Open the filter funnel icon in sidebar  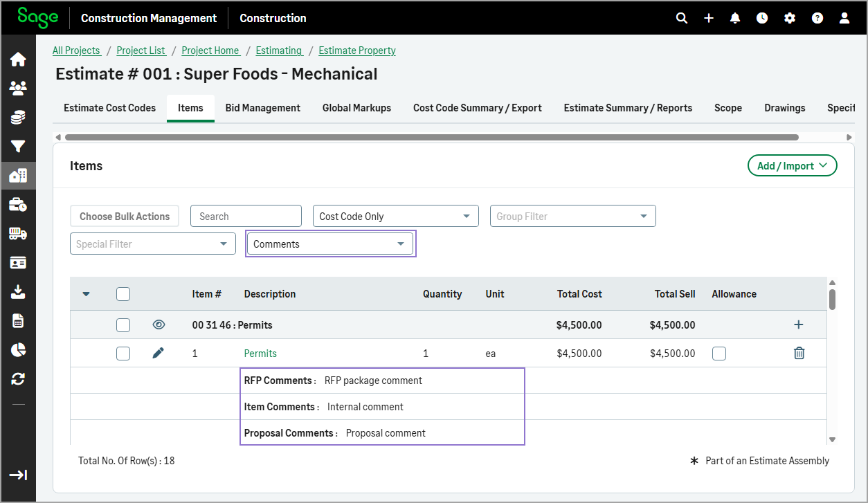18,147
